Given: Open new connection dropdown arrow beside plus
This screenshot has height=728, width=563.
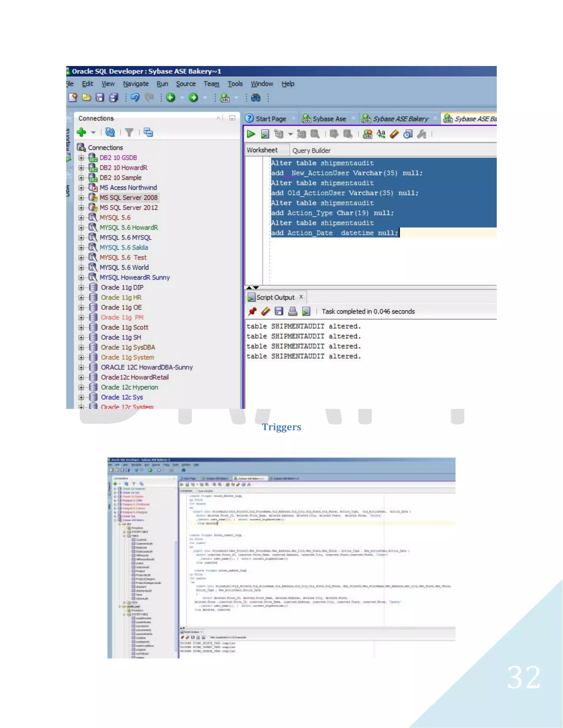Looking at the screenshot, I should (x=93, y=133).
